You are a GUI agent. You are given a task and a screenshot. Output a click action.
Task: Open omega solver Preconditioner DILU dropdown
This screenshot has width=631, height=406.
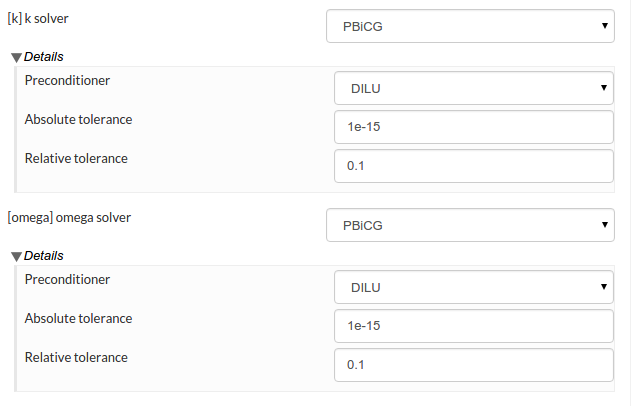473,287
